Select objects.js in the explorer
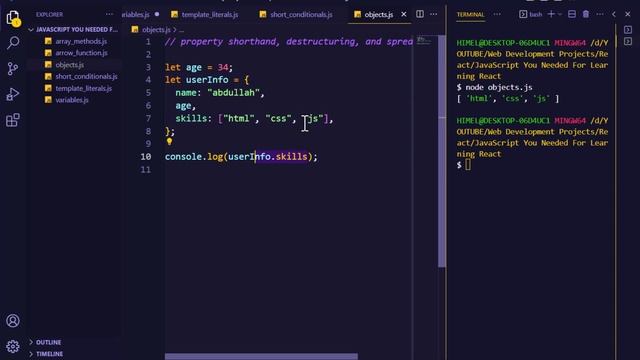The height and width of the screenshot is (360, 640). tap(70, 64)
